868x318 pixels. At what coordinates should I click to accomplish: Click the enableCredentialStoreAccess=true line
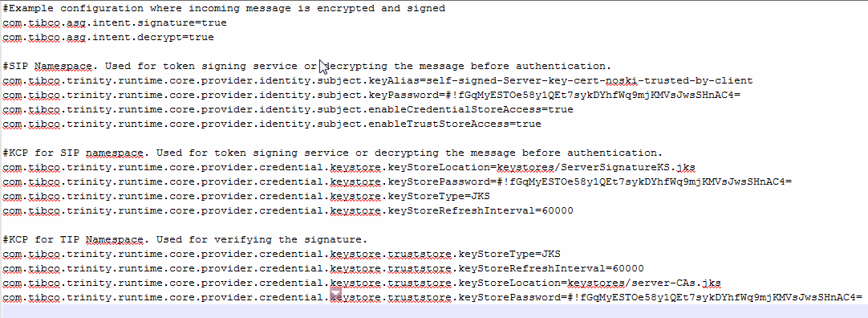pyautogui.click(x=288, y=109)
